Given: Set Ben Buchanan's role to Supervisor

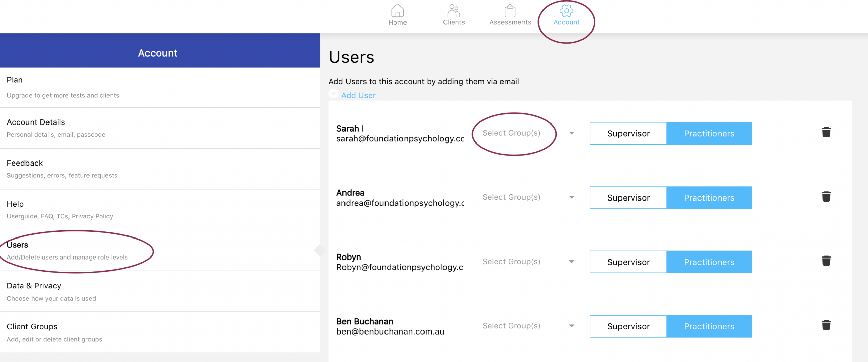Looking at the screenshot, I should click(x=628, y=326).
